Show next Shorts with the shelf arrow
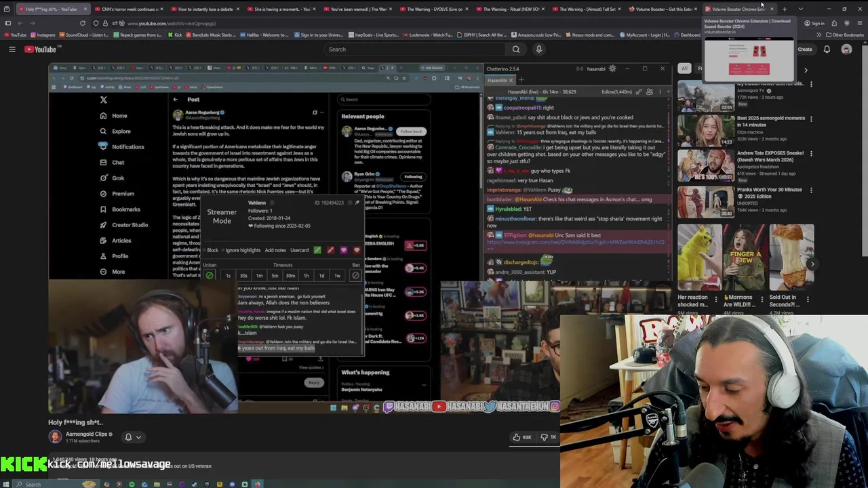This screenshot has width=868, height=488. (811, 264)
